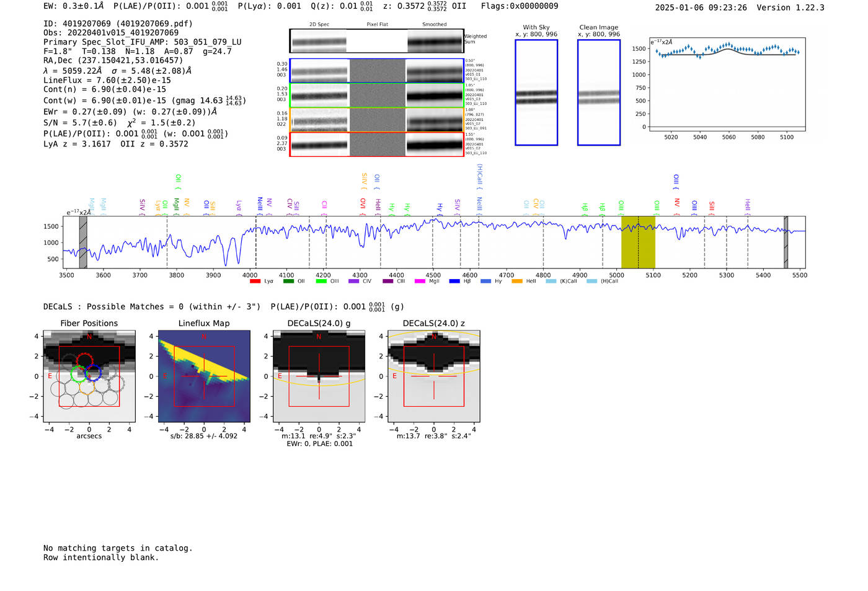Click "No matching targets in catalog." text
The height and width of the screenshot is (591, 868).
[118, 548]
